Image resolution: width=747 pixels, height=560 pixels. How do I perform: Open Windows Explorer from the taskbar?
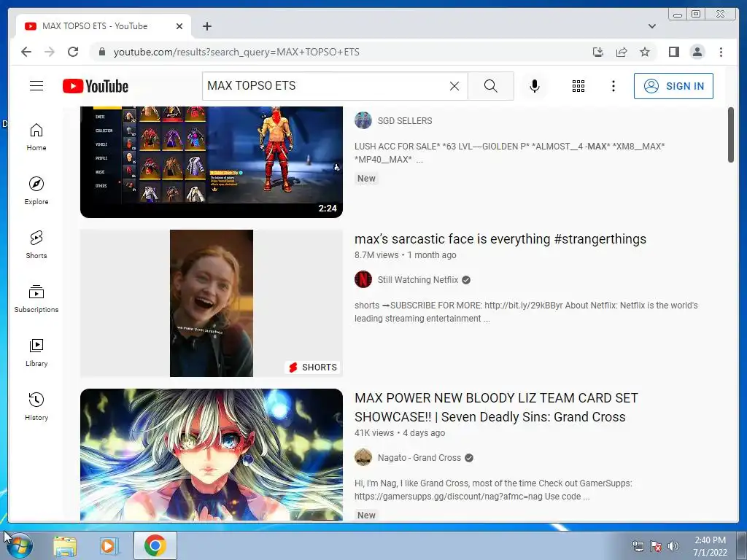65,545
